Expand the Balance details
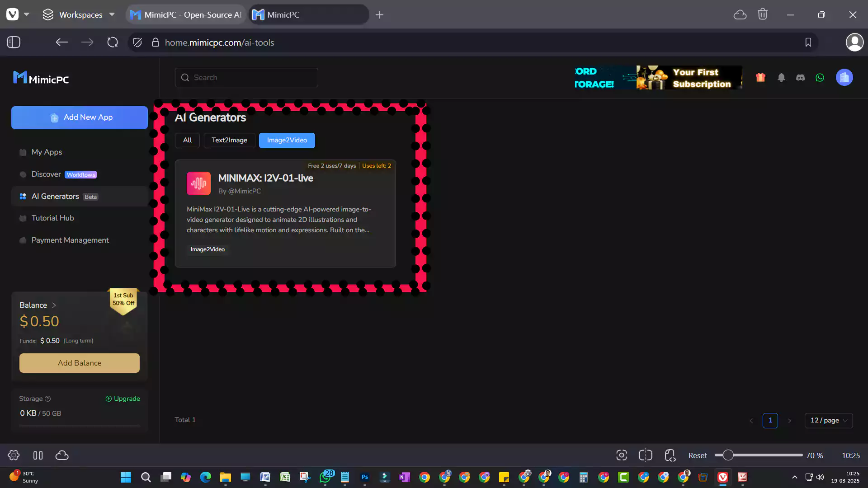Image resolution: width=868 pixels, height=488 pixels. [x=38, y=305]
